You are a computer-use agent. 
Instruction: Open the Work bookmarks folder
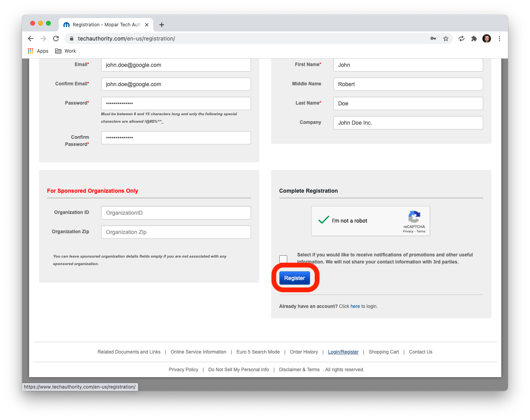click(x=66, y=51)
